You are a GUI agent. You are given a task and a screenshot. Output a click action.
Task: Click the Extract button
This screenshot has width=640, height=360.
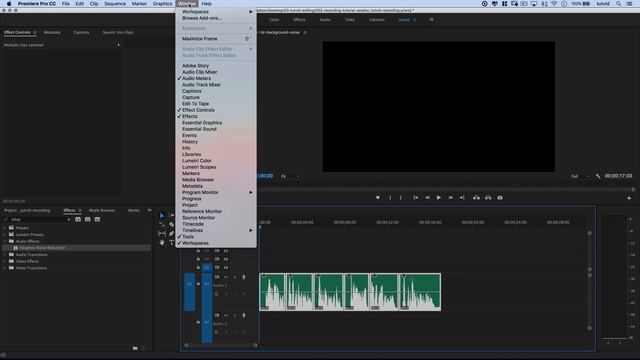pos(488,198)
